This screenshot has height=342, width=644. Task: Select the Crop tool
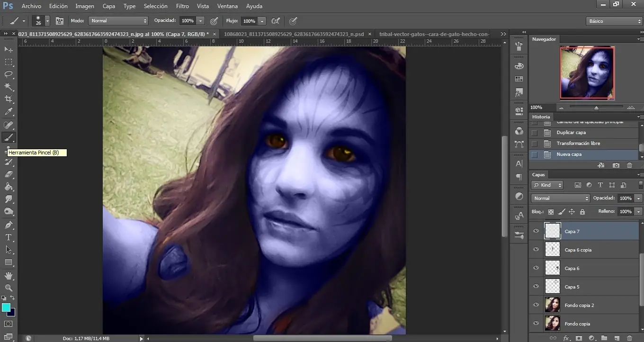9,99
